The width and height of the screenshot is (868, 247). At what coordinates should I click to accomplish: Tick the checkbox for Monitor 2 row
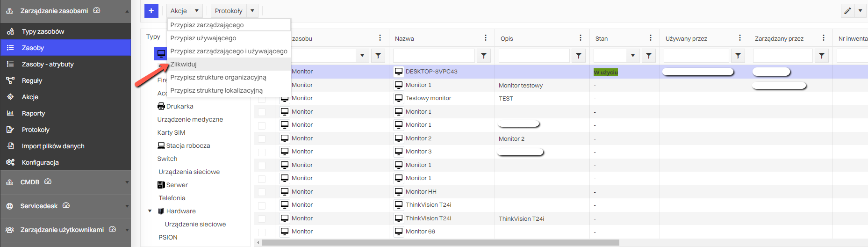[262, 139]
